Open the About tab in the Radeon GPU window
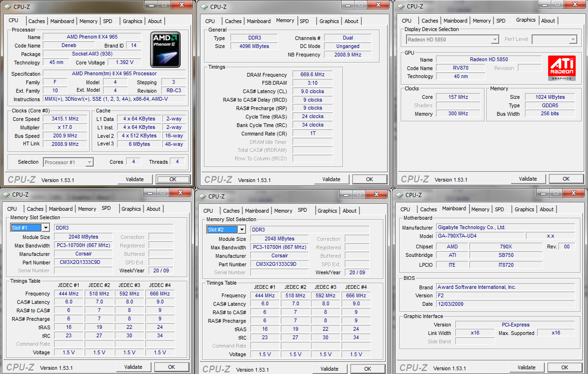Image resolution: width=588 pixels, height=374 pixels. (548, 21)
